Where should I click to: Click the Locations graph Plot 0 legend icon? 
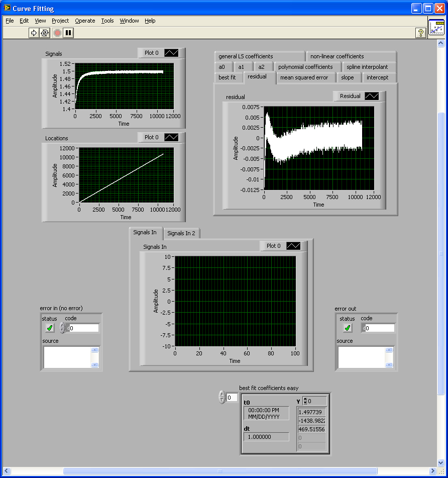(x=171, y=137)
